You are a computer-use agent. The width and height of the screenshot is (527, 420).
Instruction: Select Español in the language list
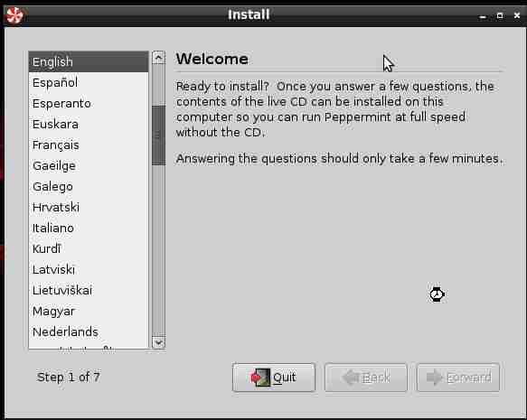pyautogui.click(x=89, y=82)
